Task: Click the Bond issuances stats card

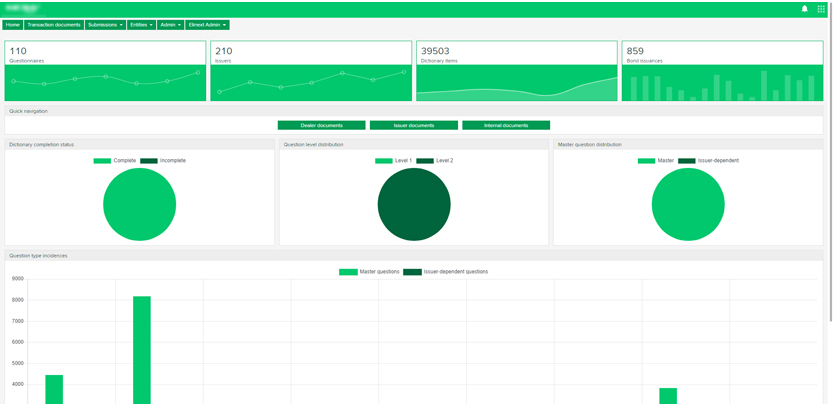Action: [722, 71]
